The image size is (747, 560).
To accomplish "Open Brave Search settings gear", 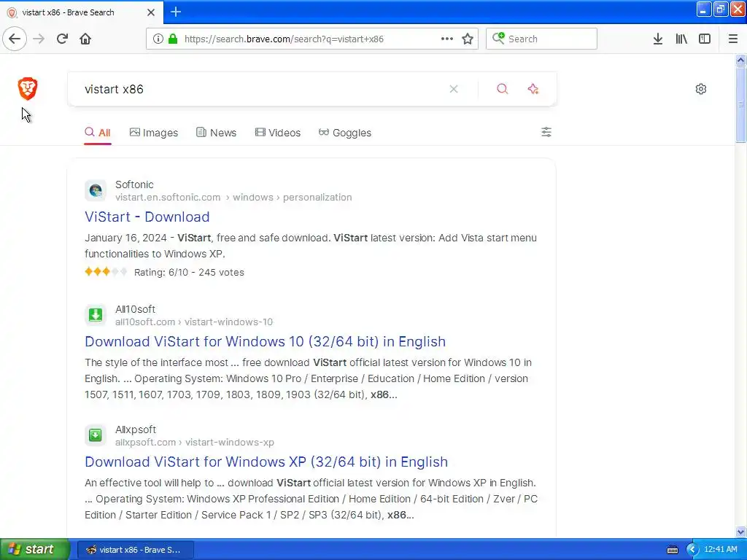I will [x=701, y=89].
